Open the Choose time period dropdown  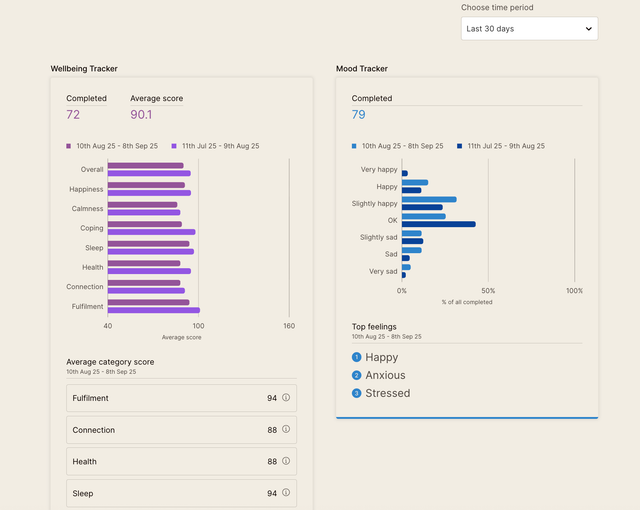[529, 29]
